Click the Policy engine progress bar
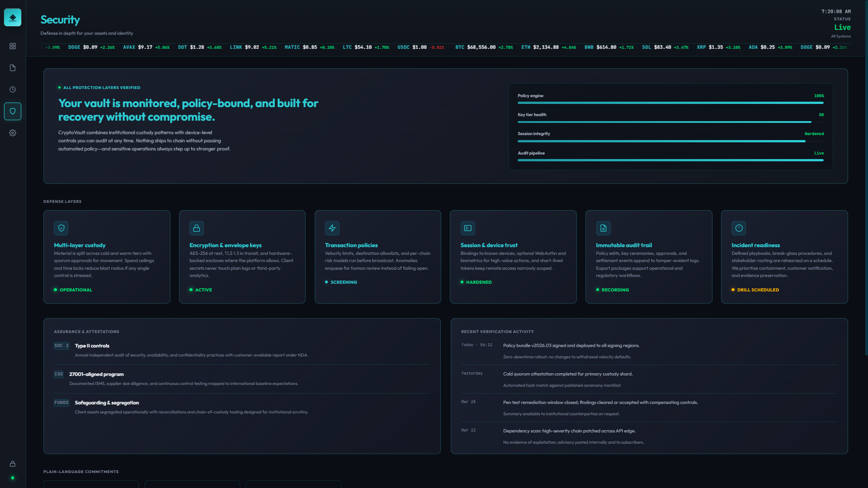Viewport: 868px width, 488px height. point(670,103)
